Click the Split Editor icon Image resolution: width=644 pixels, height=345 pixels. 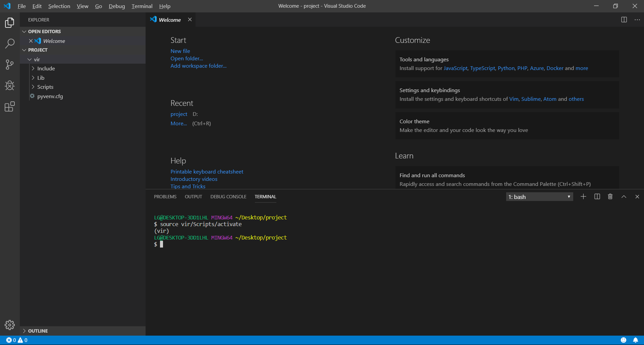[624, 20]
